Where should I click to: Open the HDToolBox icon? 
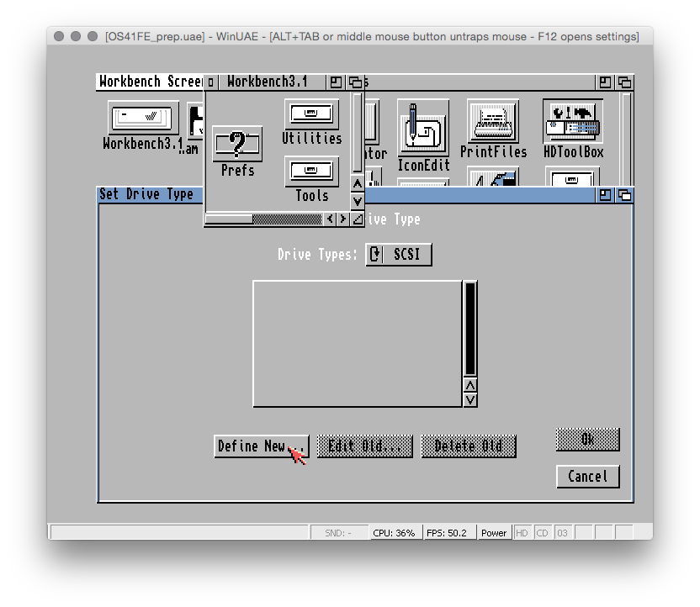(573, 121)
